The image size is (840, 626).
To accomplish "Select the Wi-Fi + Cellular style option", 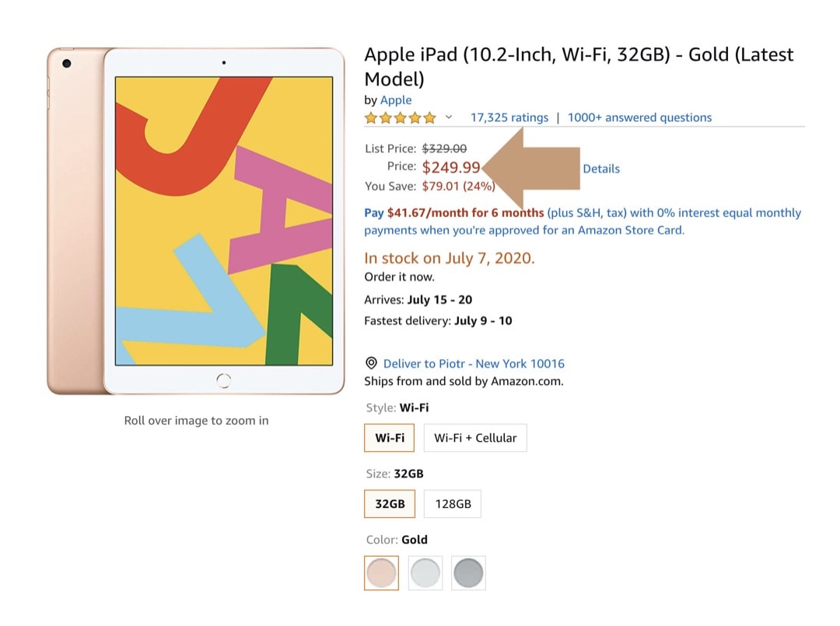I will tap(475, 438).
